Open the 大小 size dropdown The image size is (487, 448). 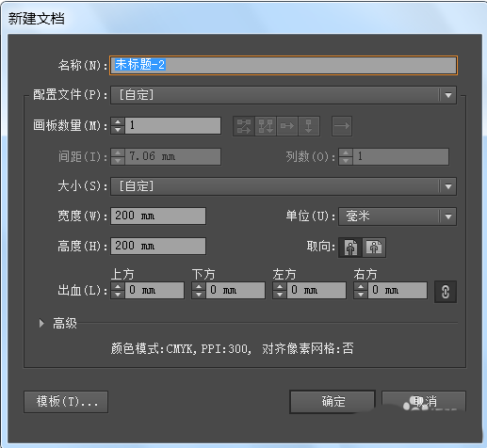click(x=284, y=186)
